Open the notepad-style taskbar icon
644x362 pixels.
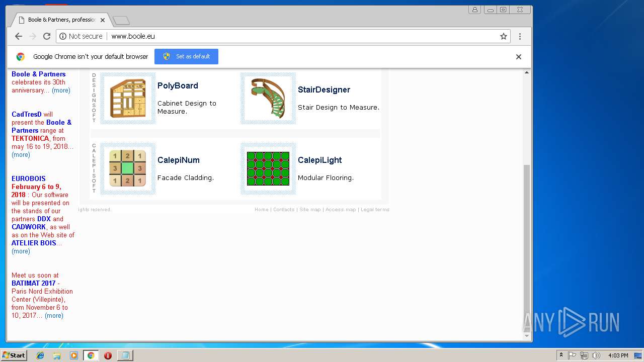(x=125, y=355)
